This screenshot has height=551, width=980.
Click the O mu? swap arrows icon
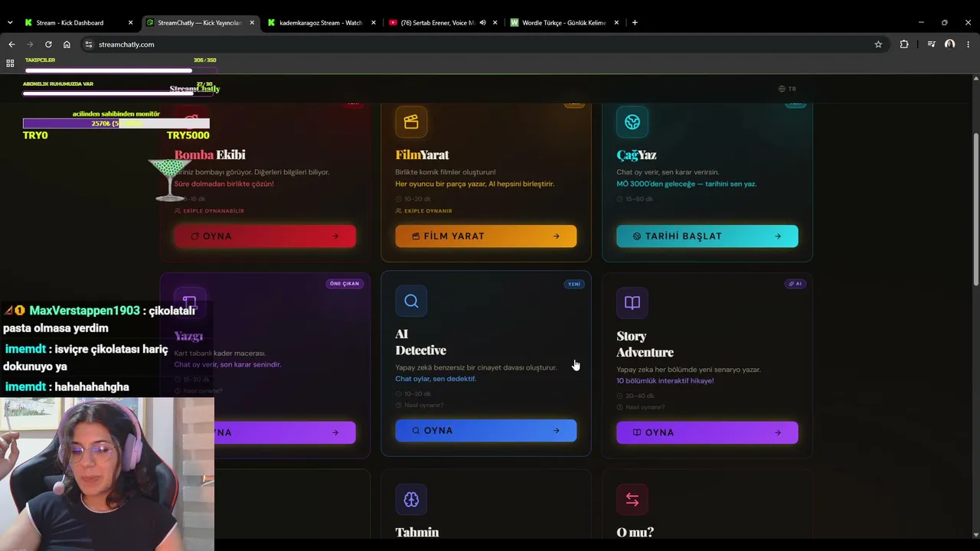(x=632, y=500)
